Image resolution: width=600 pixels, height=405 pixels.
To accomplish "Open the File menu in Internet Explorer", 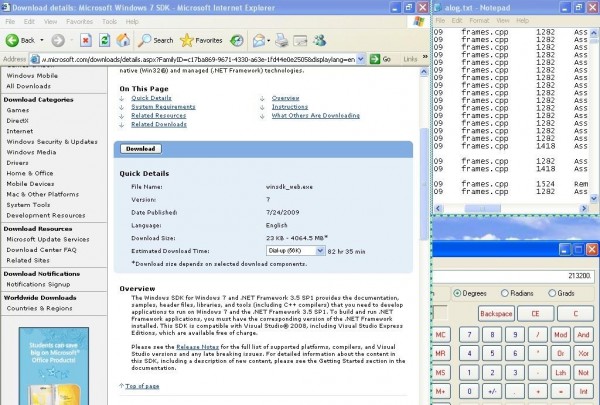I will (10, 21).
